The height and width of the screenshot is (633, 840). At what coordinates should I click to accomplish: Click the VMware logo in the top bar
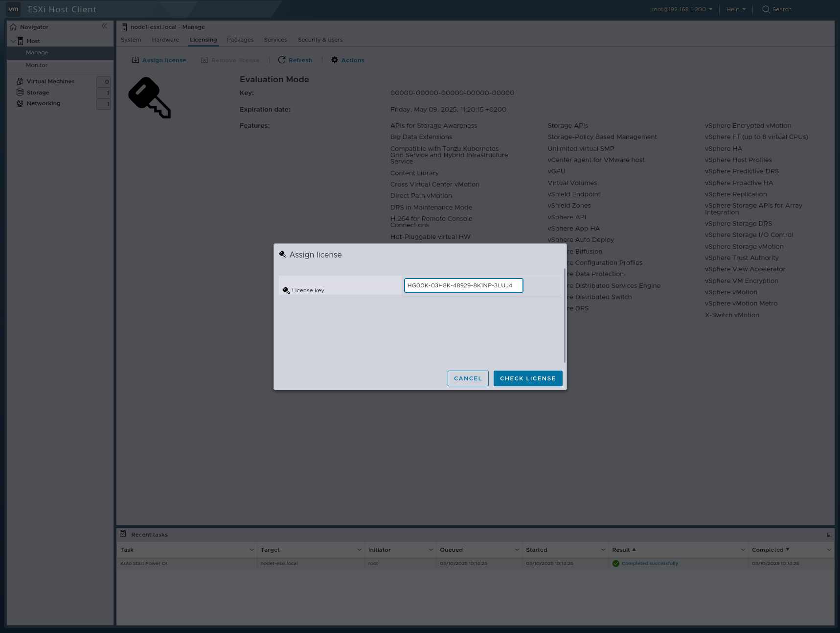tap(13, 9)
